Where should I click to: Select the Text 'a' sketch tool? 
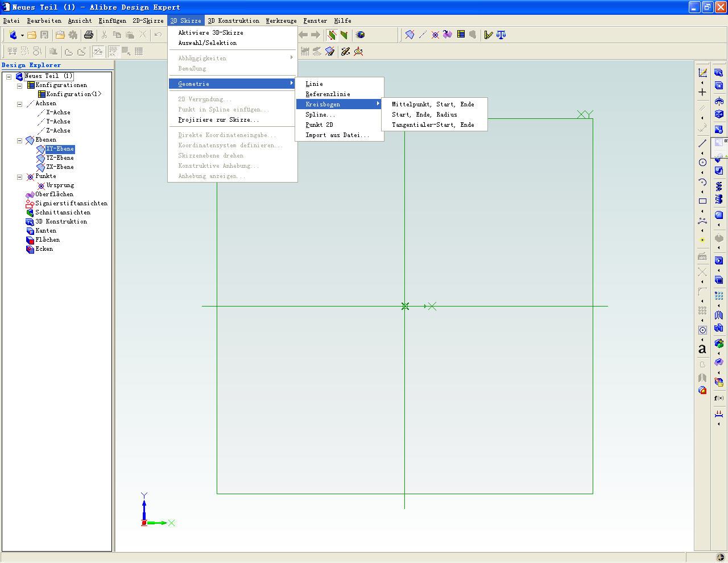pos(702,349)
